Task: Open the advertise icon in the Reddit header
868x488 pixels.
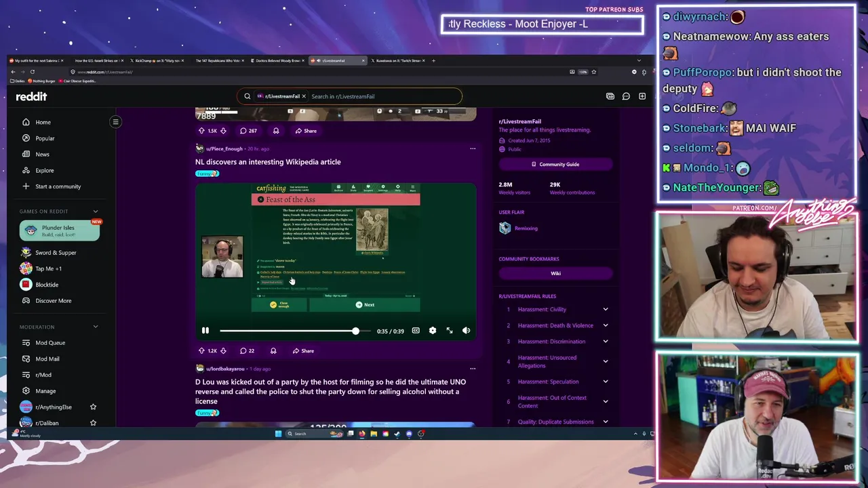Action: click(x=610, y=96)
